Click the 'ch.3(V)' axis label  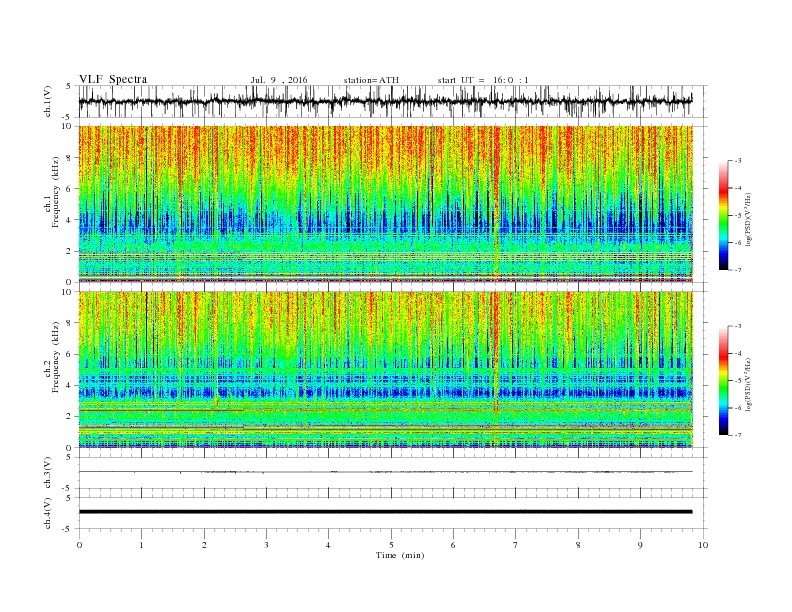[48, 473]
